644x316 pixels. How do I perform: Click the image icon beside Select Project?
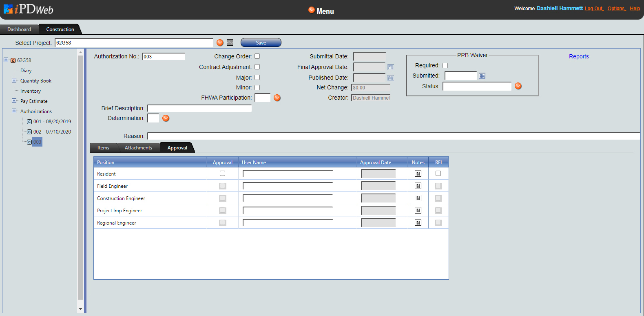click(x=230, y=43)
